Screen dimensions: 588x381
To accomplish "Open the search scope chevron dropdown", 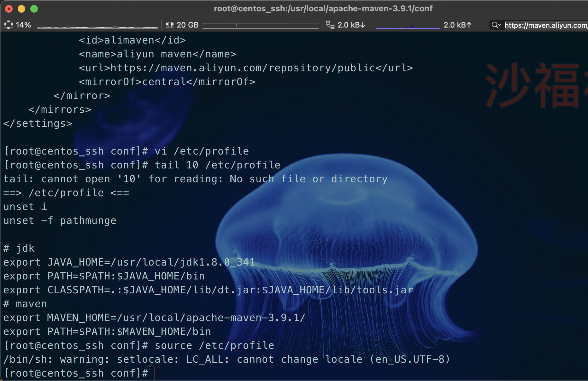I will coord(500,25).
